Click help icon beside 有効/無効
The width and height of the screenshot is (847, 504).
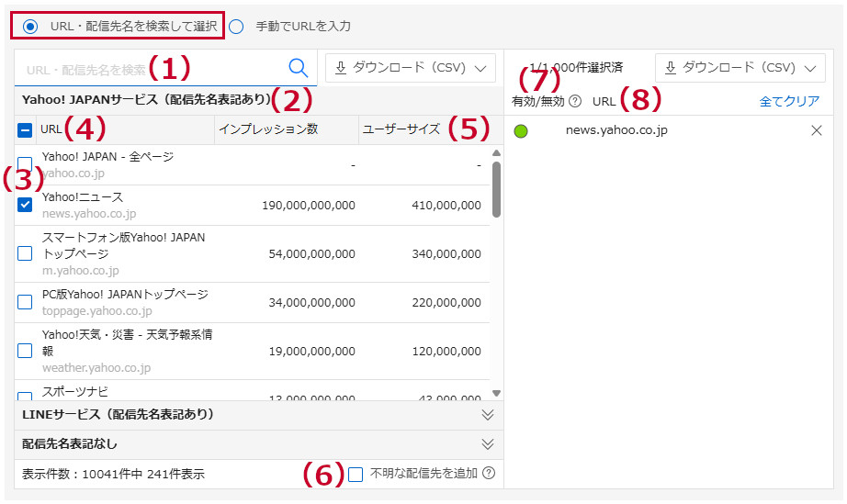pos(575,101)
